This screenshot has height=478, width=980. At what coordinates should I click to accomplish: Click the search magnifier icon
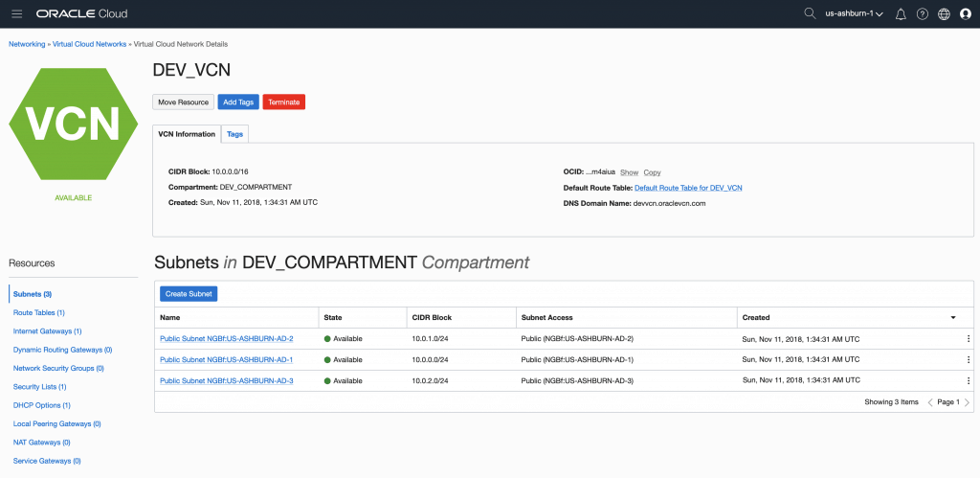[x=810, y=13]
